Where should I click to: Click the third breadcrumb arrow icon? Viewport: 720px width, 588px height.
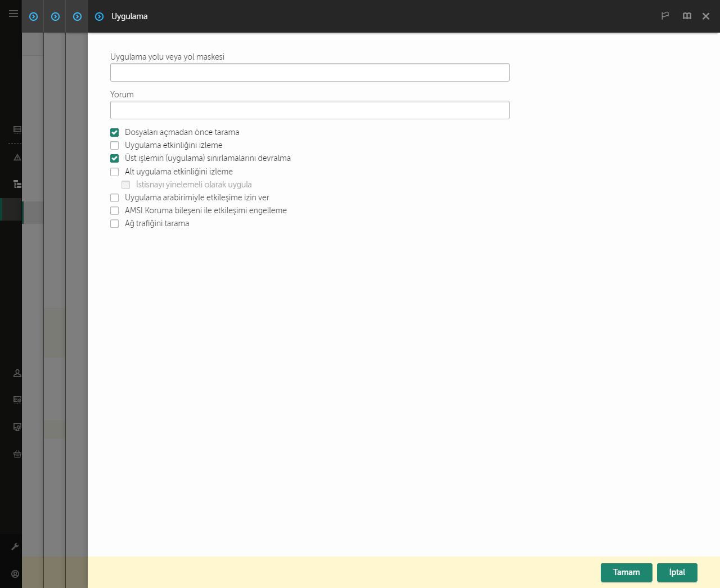click(x=77, y=17)
